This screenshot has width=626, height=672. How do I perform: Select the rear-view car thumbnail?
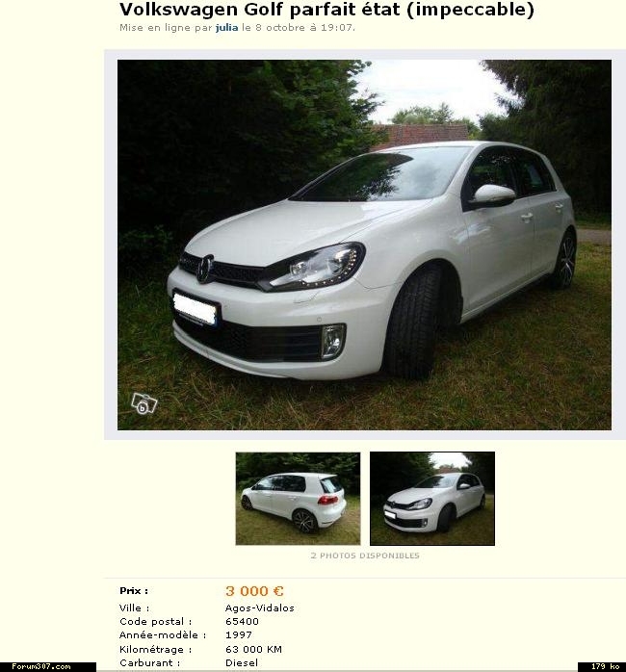pos(298,499)
